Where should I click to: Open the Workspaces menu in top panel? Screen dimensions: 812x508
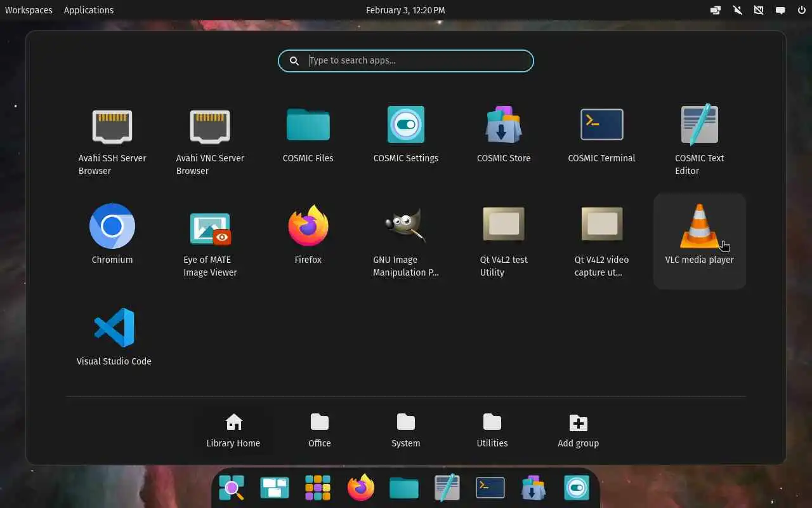29,10
